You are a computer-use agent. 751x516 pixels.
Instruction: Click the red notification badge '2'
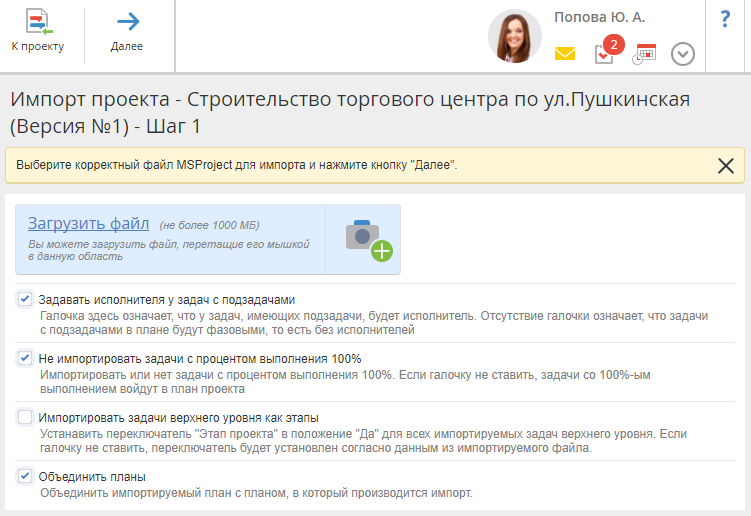[613, 44]
